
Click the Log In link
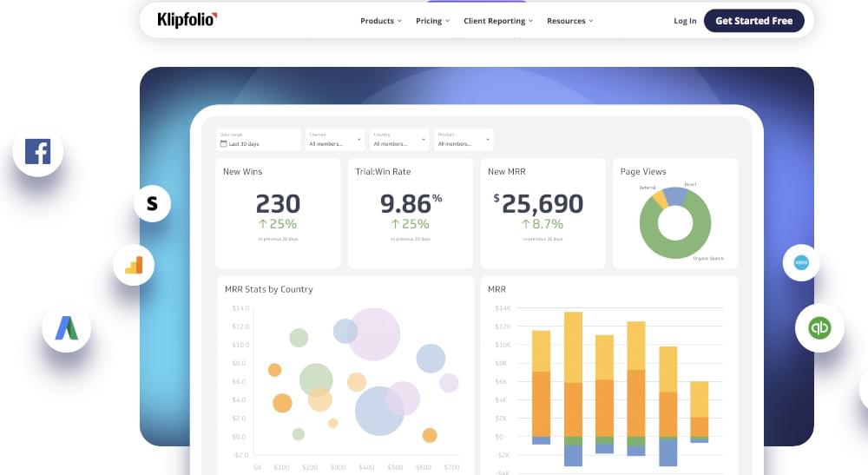pos(685,21)
